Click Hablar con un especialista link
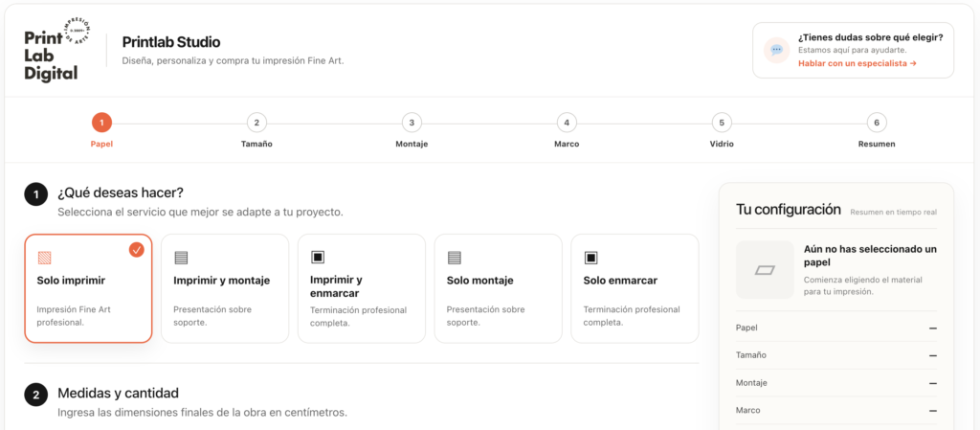This screenshot has width=980, height=430. (x=857, y=64)
